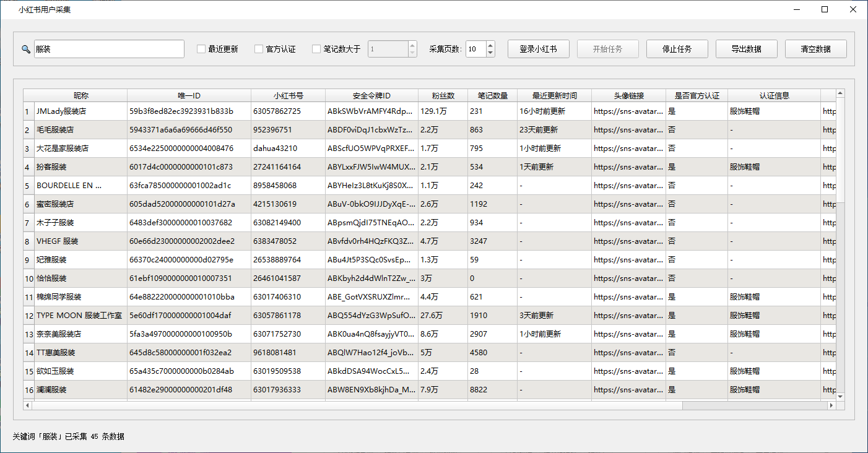Clear results with the 清空数据 button
The width and height of the screenshot is (868, 453).
tap(816, 50)
